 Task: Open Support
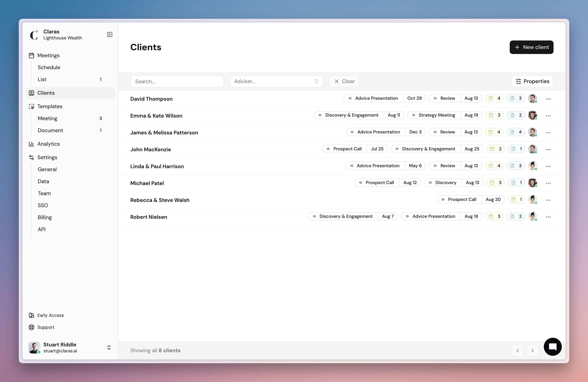click(46, 327)
